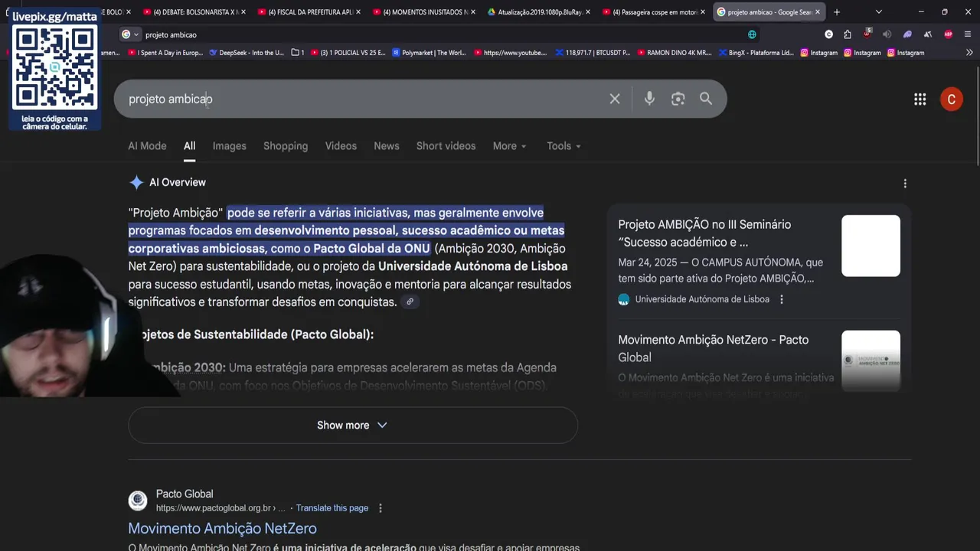Expand the Tools dropdown

[563, 146]
